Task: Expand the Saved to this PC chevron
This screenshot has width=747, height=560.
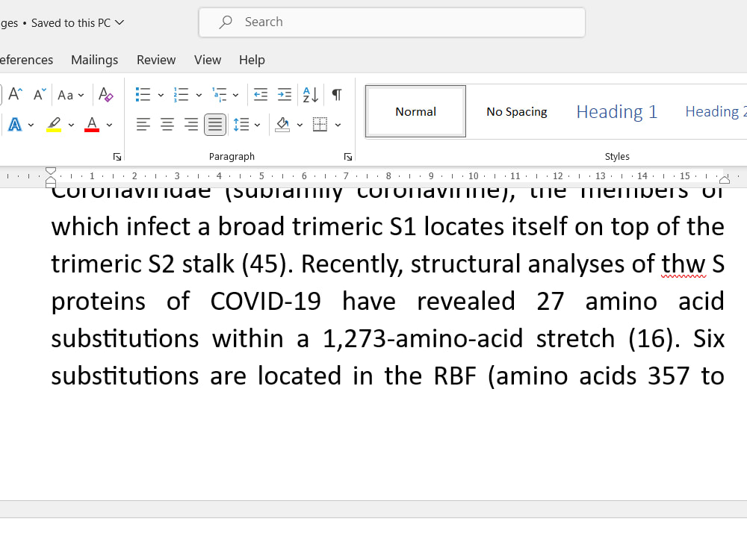Action: [x=120, y=22]
